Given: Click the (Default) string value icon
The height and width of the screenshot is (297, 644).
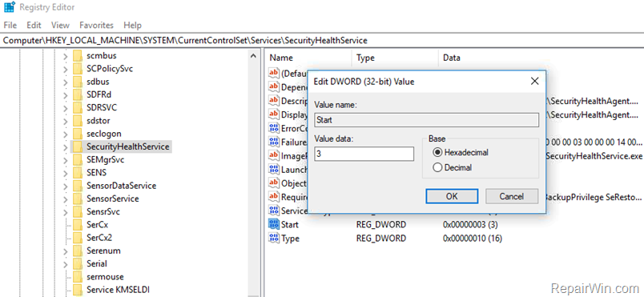Looking at the screenshot, I should 273,73.
